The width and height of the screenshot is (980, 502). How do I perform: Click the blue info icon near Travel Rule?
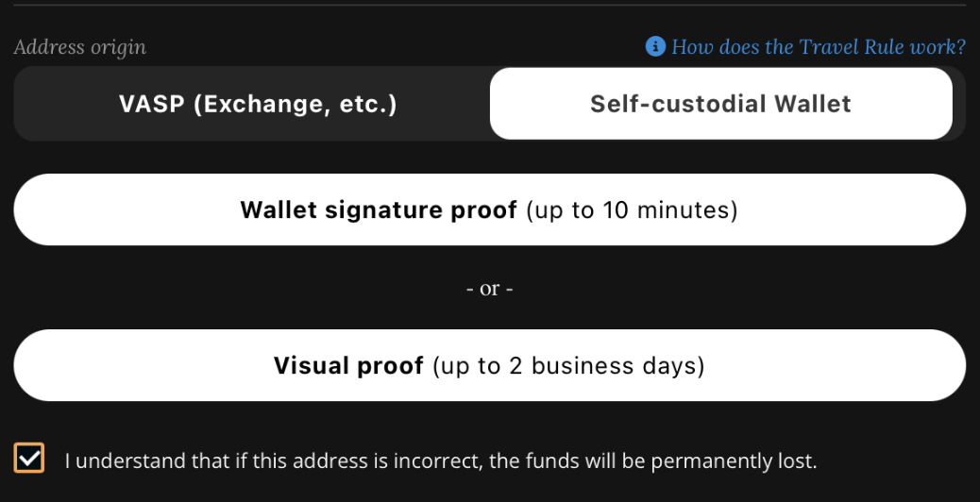point(655,46)
